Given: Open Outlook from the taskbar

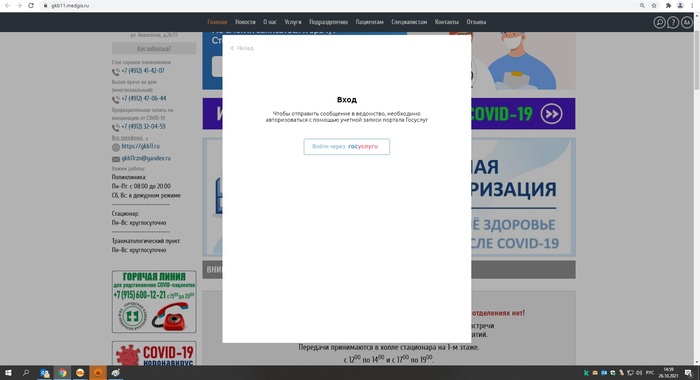Looking at the screenshot, I should (44, 372).
